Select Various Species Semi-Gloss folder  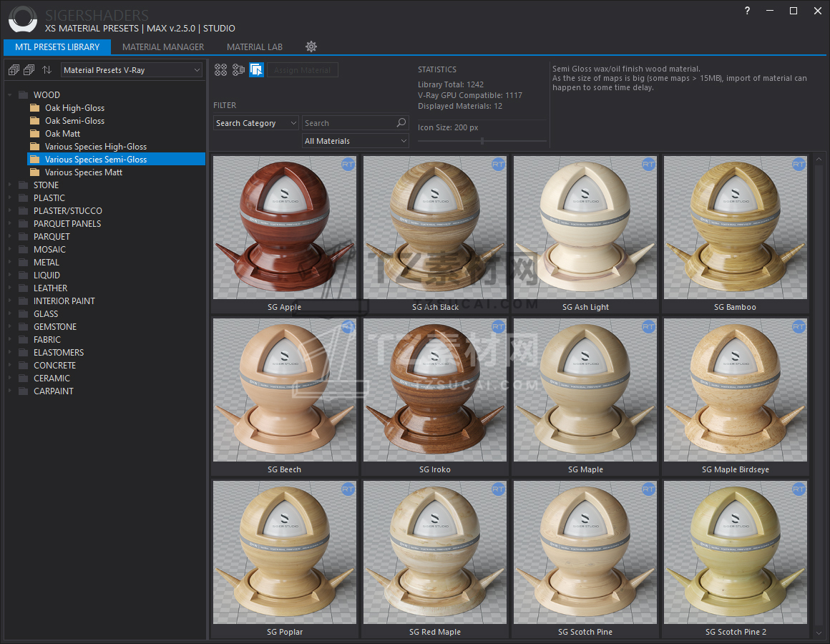pyautogui.click(x=116, y=160)
